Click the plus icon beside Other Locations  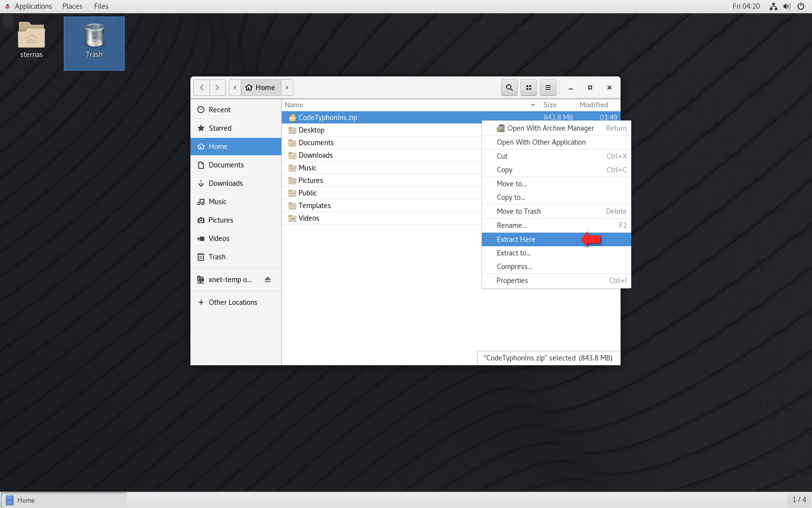201,302
